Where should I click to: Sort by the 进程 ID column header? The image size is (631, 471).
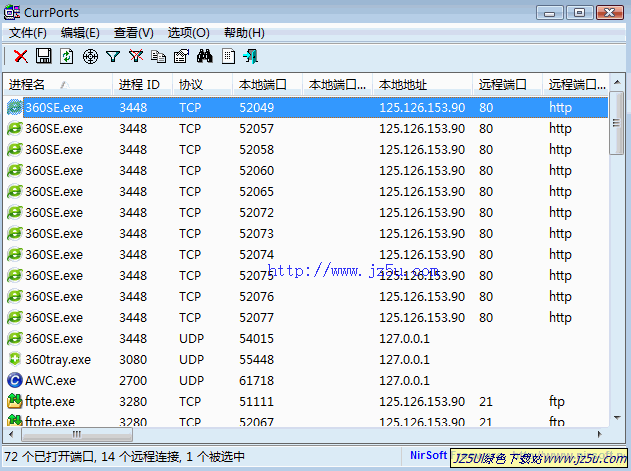[142, 85]
